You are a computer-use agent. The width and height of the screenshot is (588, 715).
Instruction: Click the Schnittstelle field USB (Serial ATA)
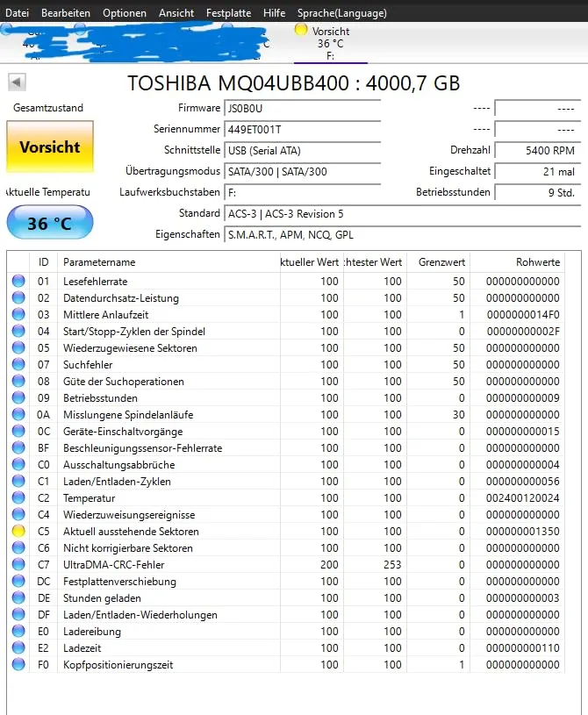pyautogui.click(x=303, y=151)
